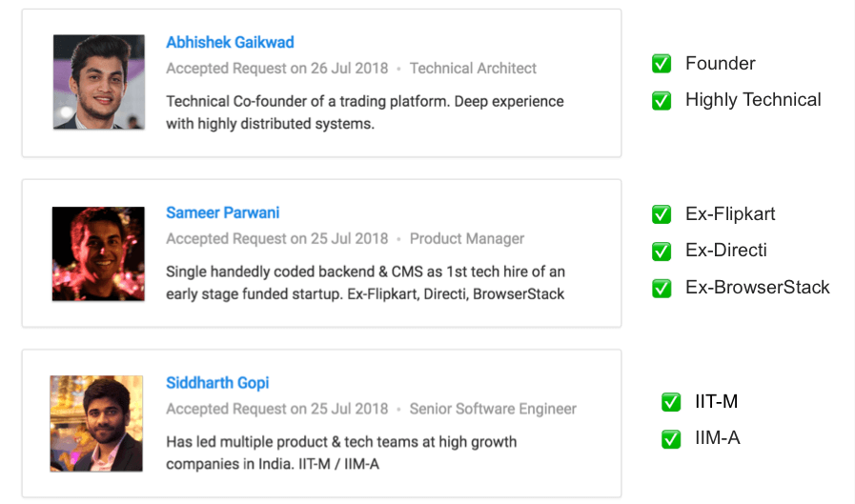
Task: Click Sameer Parwani's profile photo
Action: coord(98,253)
